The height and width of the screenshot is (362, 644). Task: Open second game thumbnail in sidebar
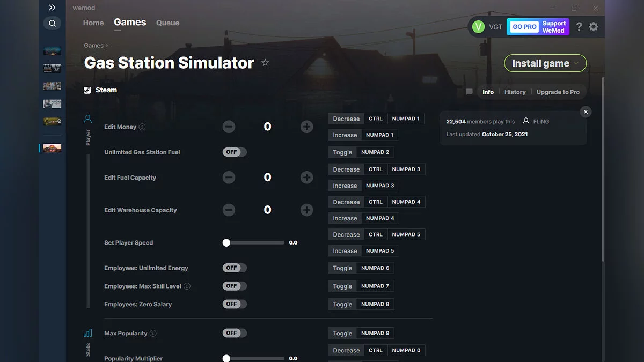point(52,69)
